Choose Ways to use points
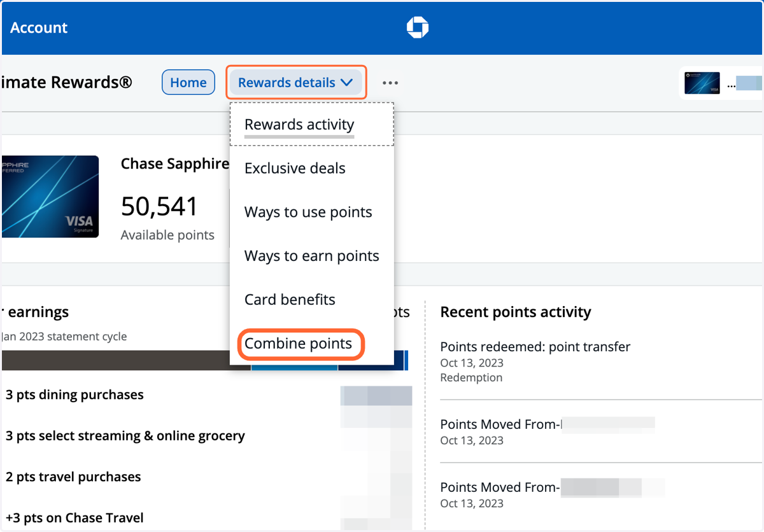Viewport: 764px width, 532px height. tap(308, 213)
